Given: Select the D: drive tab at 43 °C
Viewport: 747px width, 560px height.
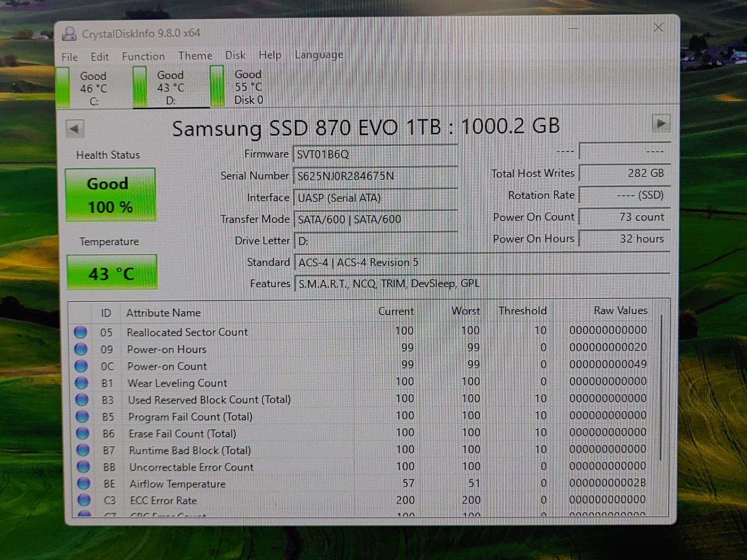Looking at the screenshot, I should pos(171,87).
